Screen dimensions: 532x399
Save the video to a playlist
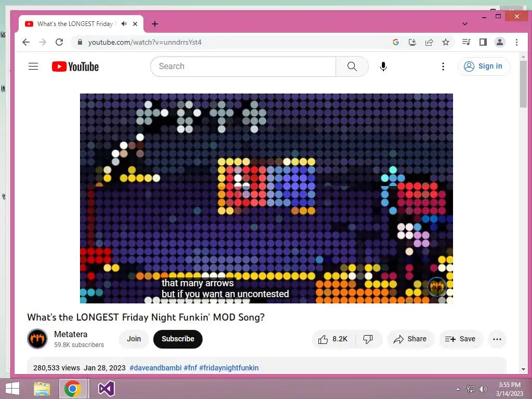pos(460,339)
